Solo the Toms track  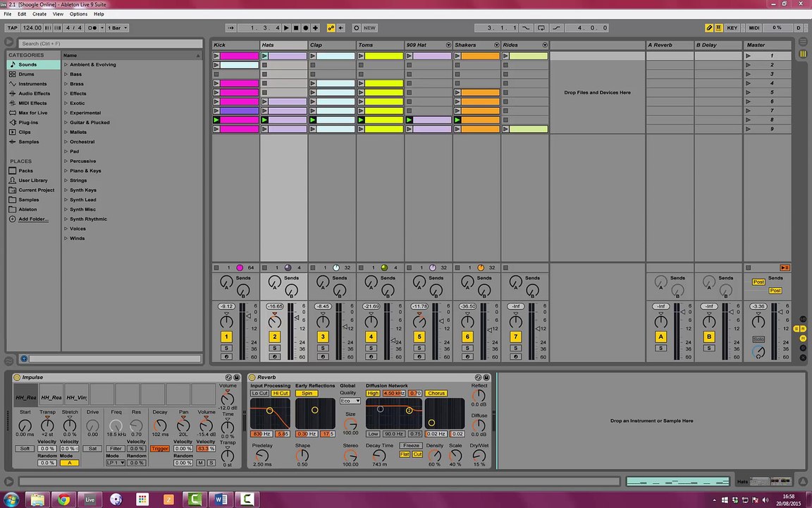(371, 349)
